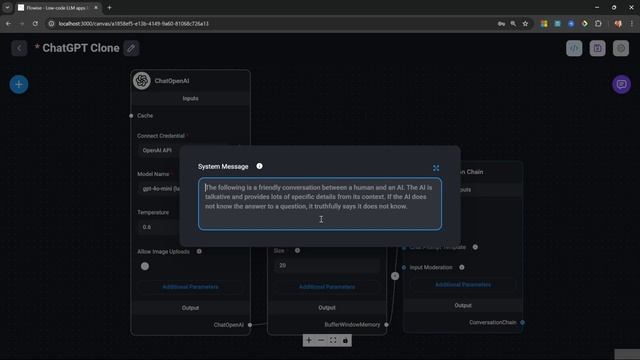The image size is (640, 360).
Task: Open a new browser tab
Action: 109,7
